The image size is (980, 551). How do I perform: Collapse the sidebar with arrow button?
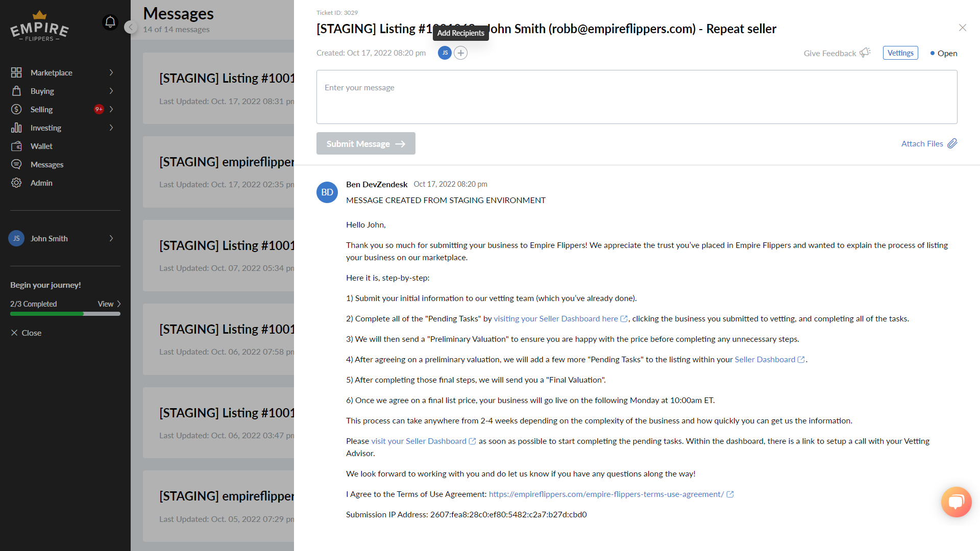pyautogui.click(x=131, y=27)
